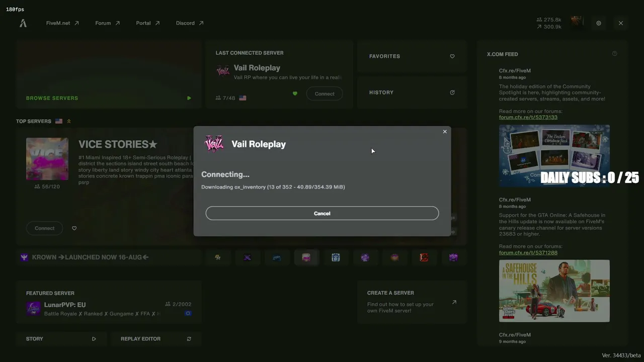Click the 300.9k stat in header
Viewport: 644px width, 362px height.
pyautogui.click(x=549, y=27)
